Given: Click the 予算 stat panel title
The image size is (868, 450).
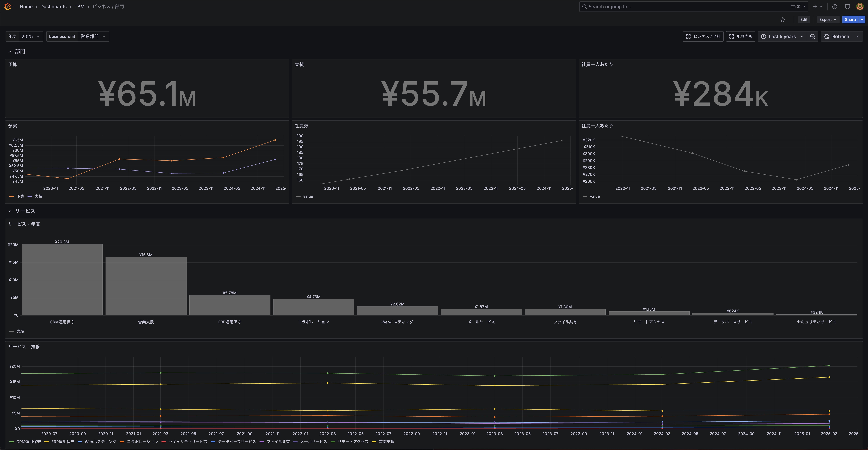Looking at the screenshot, I should (13, 64).
